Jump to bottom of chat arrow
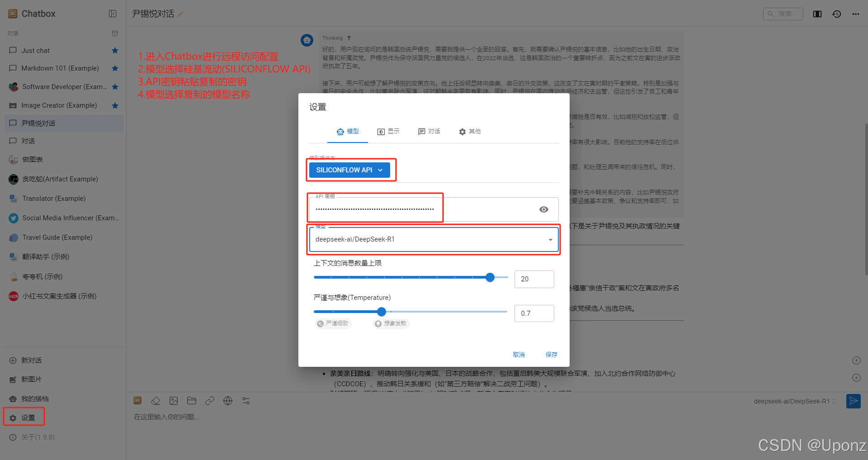This screenshot has height=460, width=868. coord(856,378)
